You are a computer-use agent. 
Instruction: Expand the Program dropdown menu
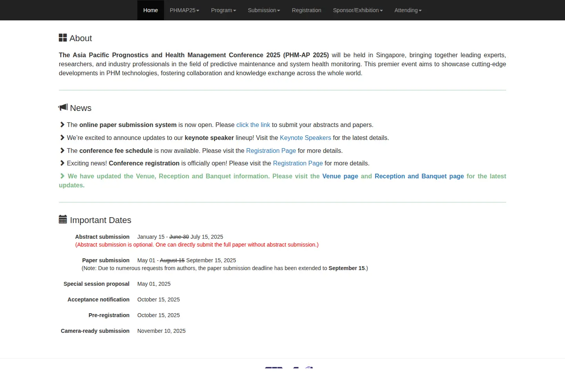click(x=224, y=10)
